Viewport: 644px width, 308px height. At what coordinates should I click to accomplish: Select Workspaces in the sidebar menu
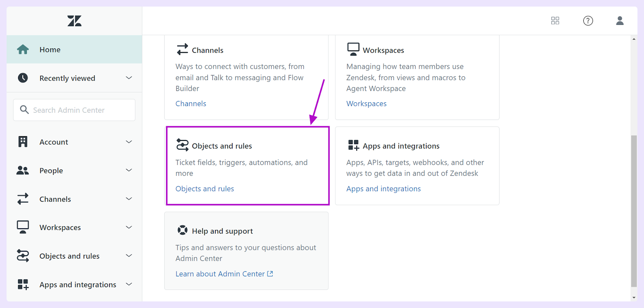pos(74,227)
